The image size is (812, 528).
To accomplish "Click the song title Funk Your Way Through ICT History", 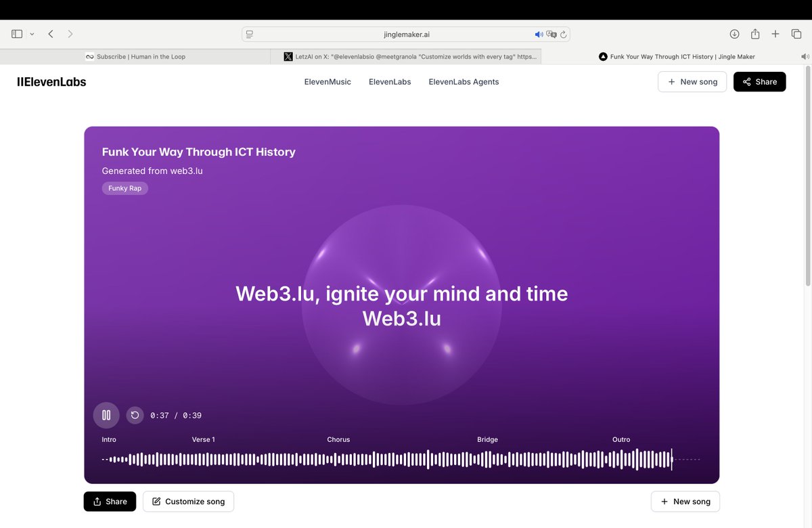I will pos(199,152).
